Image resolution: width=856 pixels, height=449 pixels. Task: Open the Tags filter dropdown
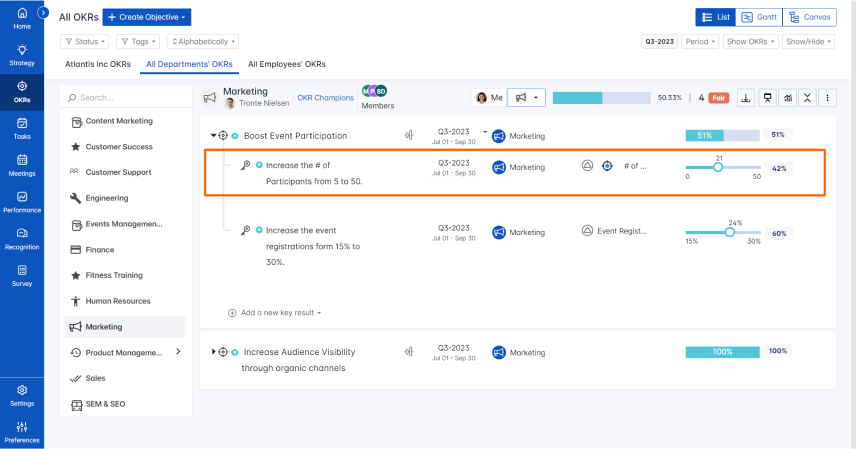coord(139,42)
